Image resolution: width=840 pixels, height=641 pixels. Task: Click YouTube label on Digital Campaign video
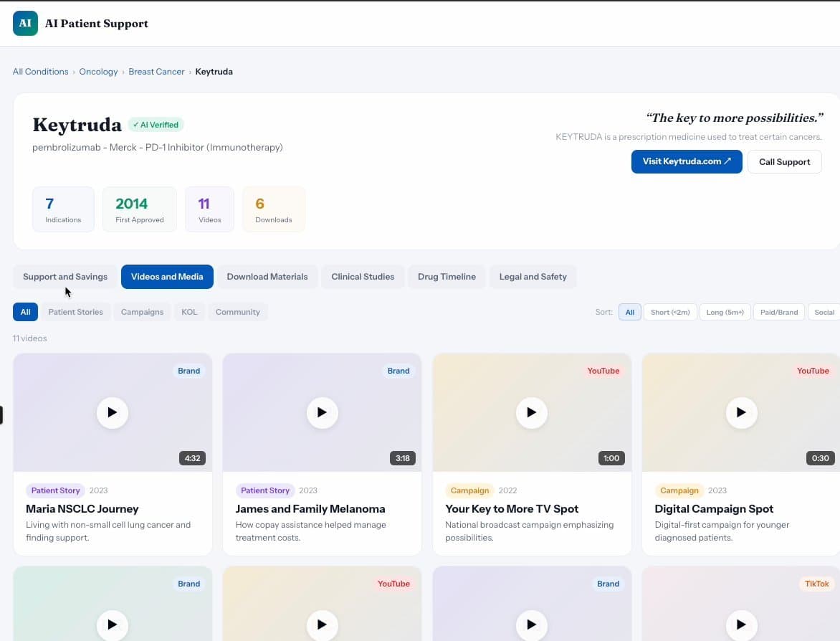click(813, 371)
